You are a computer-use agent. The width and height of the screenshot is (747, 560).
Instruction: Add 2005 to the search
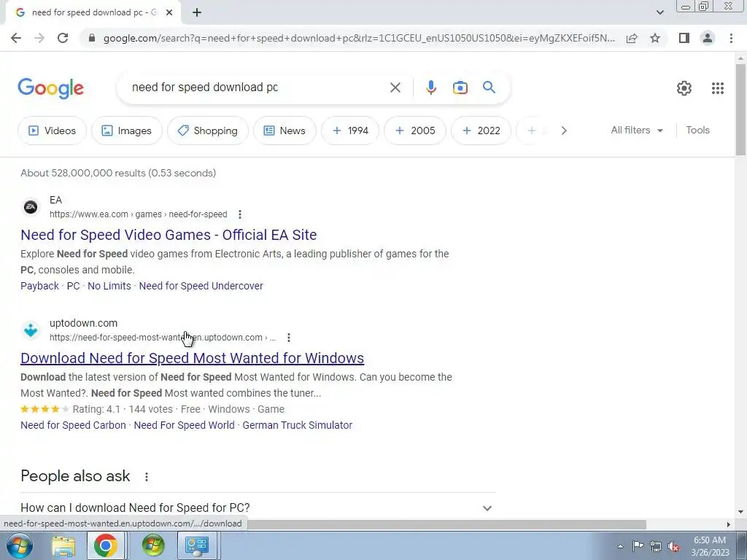click(415, 131)
